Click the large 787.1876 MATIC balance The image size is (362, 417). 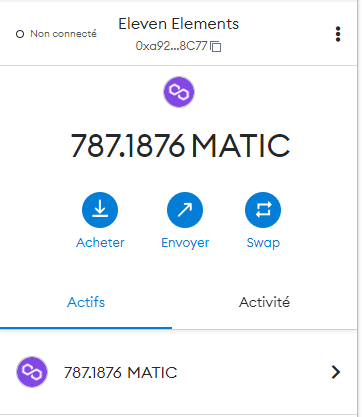180,146
